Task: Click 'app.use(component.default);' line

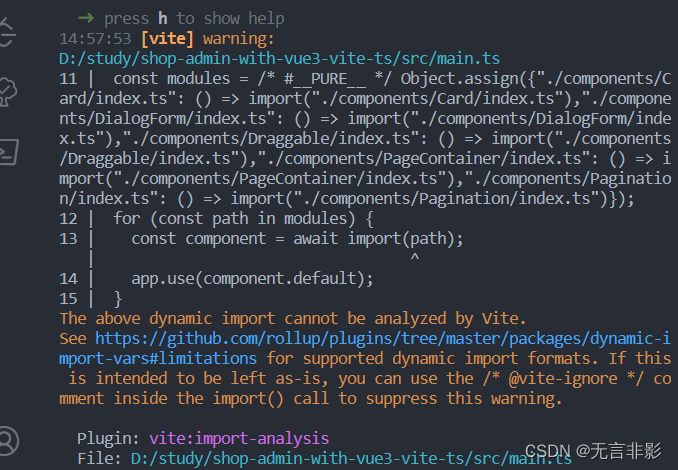Action: point(252,278)
